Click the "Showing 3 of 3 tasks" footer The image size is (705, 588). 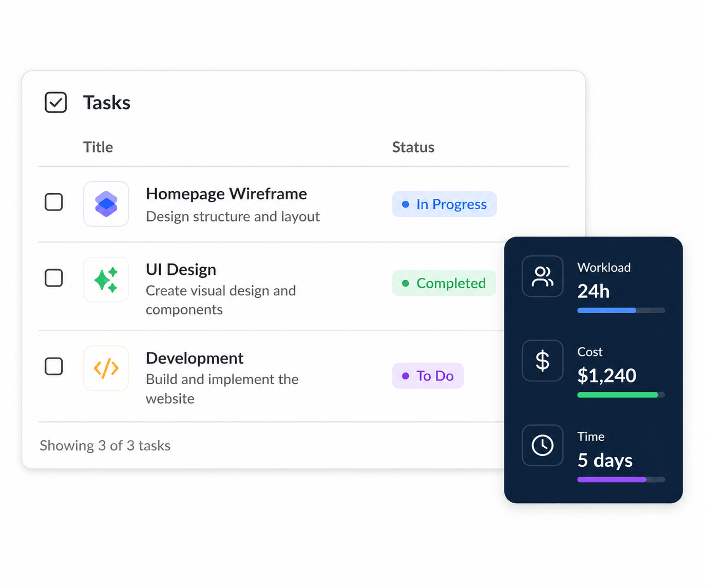point(105,446)
